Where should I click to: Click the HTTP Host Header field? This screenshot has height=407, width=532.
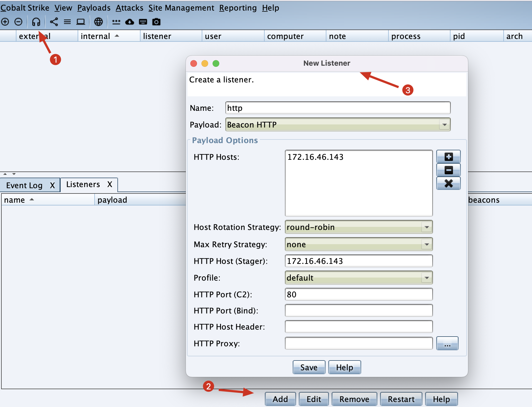pos(359,327)
